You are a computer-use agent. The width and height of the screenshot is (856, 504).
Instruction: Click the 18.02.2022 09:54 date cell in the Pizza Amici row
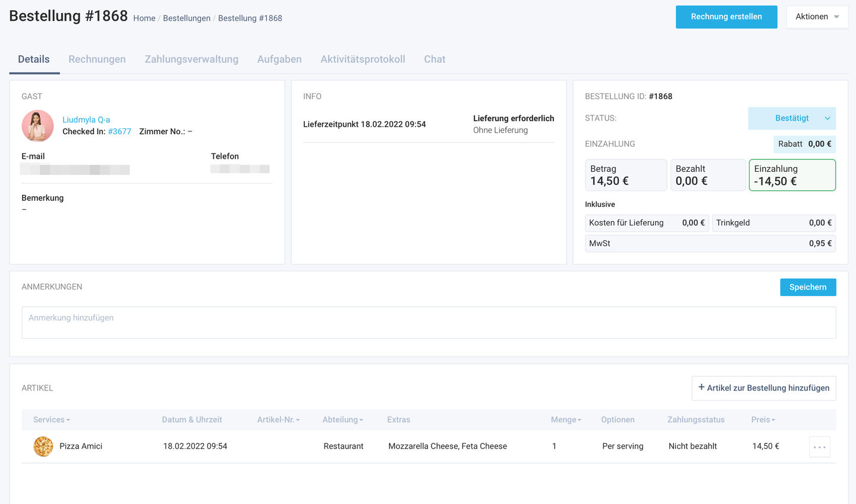coord(195,446)
